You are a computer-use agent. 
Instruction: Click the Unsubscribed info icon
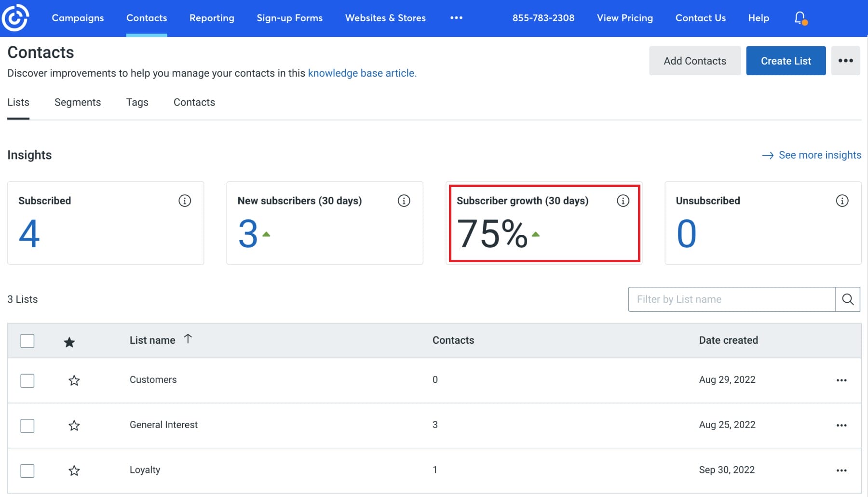click(841, 201)
